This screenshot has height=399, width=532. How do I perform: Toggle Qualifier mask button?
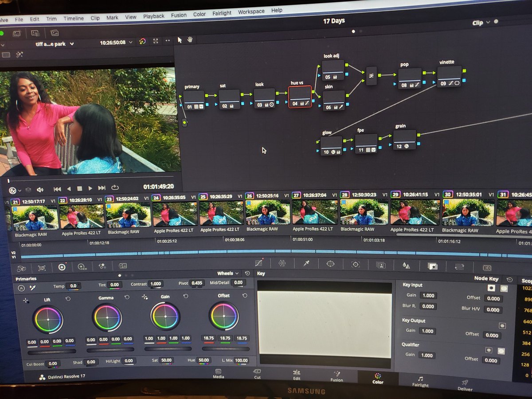[x=501, y=351]
